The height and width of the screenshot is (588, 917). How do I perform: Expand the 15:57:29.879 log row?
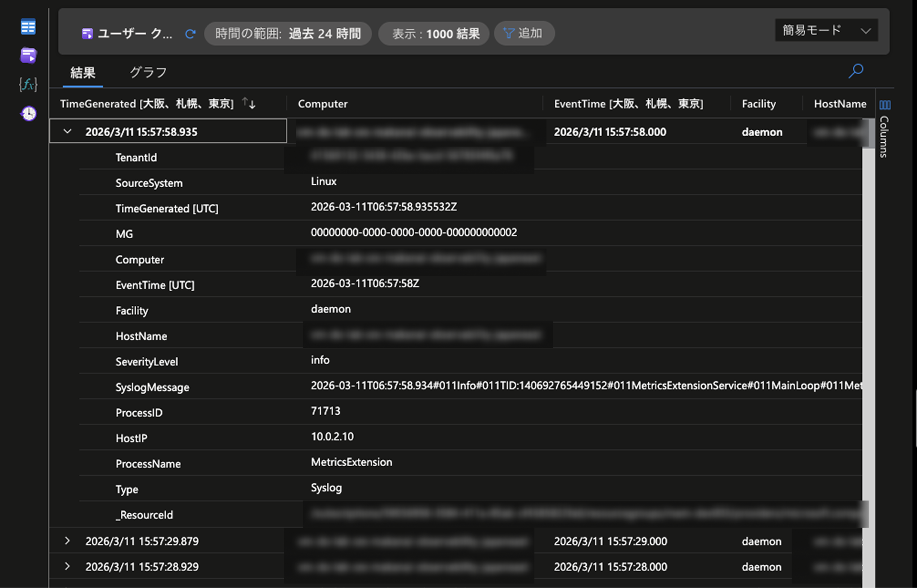pyautogui.click(x=67, y=541)
